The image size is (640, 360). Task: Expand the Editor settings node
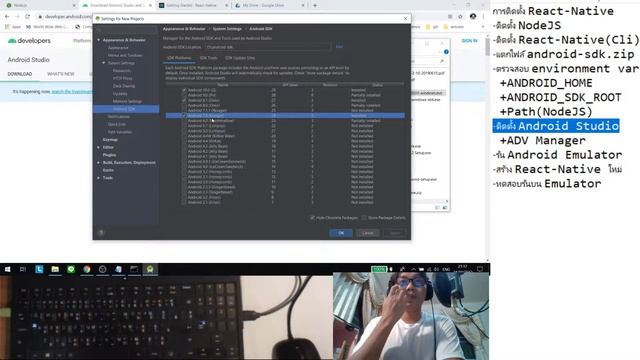pyautogui.click(x=98, y=147)
